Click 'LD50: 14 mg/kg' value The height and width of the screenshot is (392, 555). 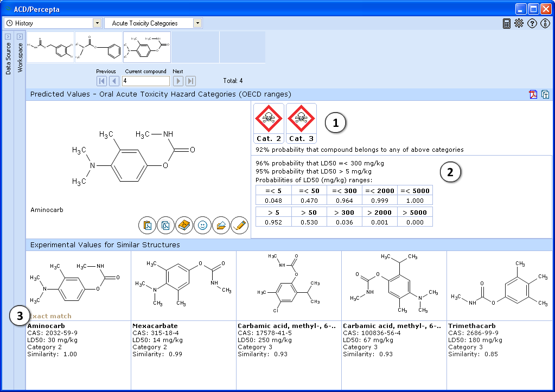157,340
